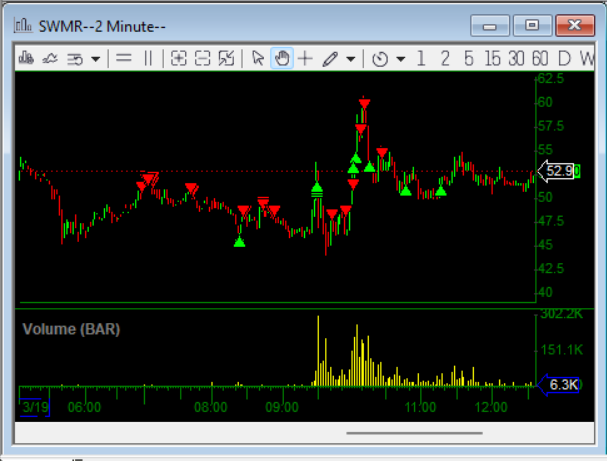This screenshot has height=461, width=607.
Task: Click the horizontal scrollbar thumb
Action: (415, 433)
